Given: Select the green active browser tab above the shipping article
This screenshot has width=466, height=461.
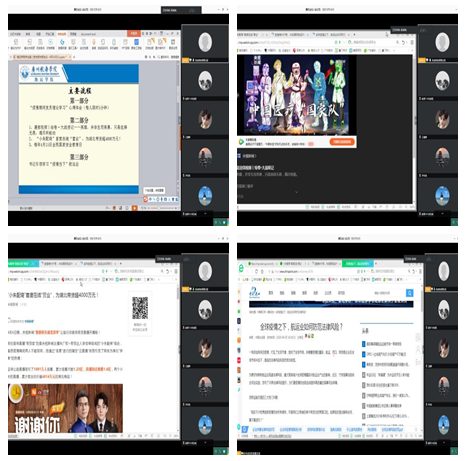Looking at the screenshot, I should (358, 263).
